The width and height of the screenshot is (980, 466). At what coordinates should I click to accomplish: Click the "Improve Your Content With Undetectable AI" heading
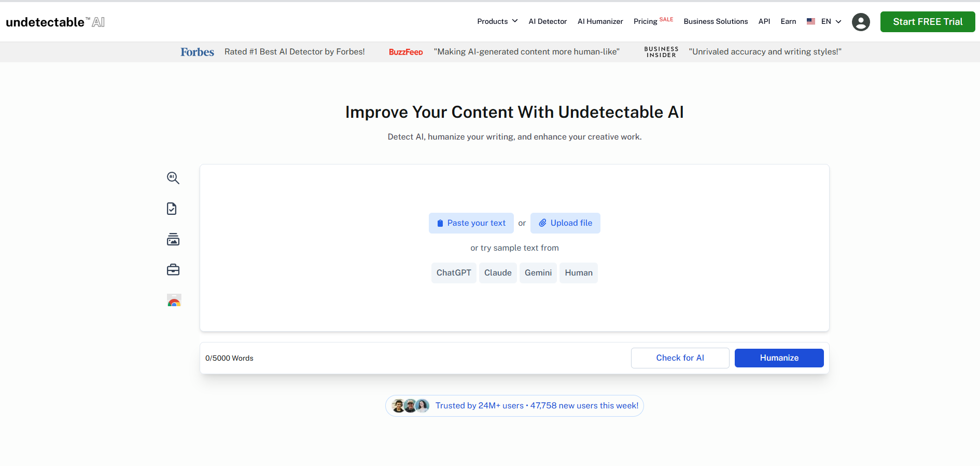tap(514, 112)
